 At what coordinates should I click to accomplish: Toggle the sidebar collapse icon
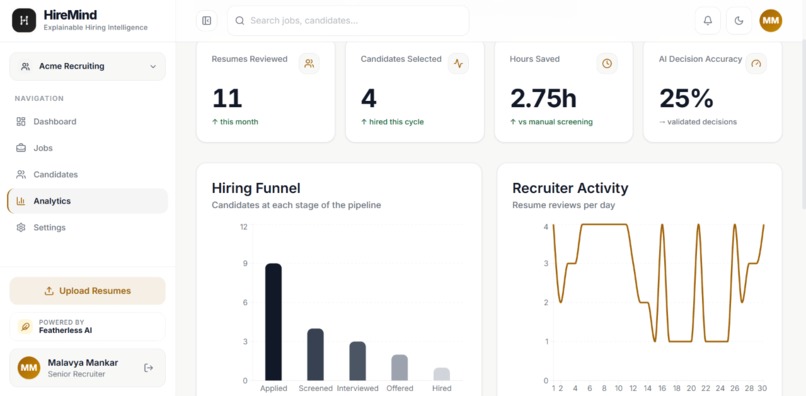pyautogui.click(x=207, y=21)
